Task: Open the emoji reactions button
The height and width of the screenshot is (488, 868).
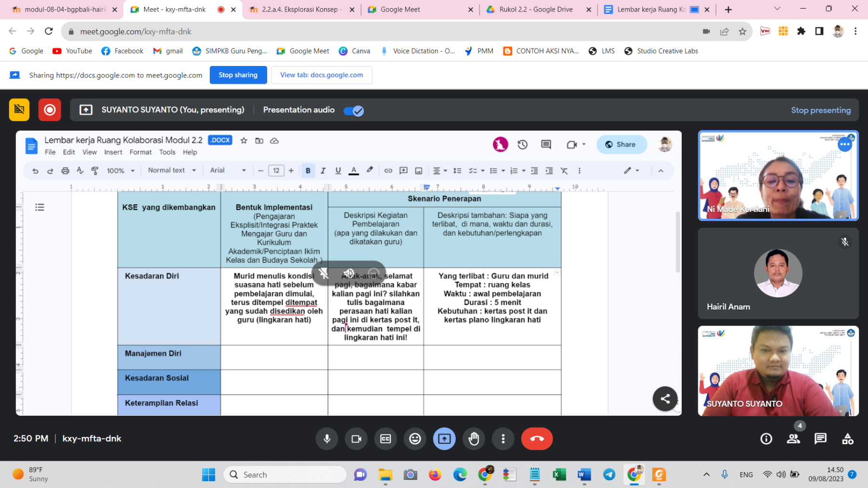Action: (x=415, y=439)
